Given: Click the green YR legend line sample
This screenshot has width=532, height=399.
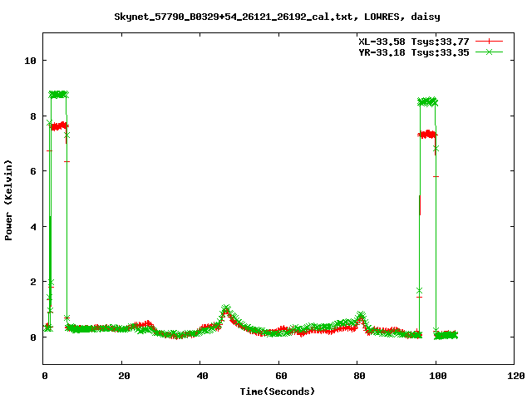Looking at the screenshot, I should point(489,52).
